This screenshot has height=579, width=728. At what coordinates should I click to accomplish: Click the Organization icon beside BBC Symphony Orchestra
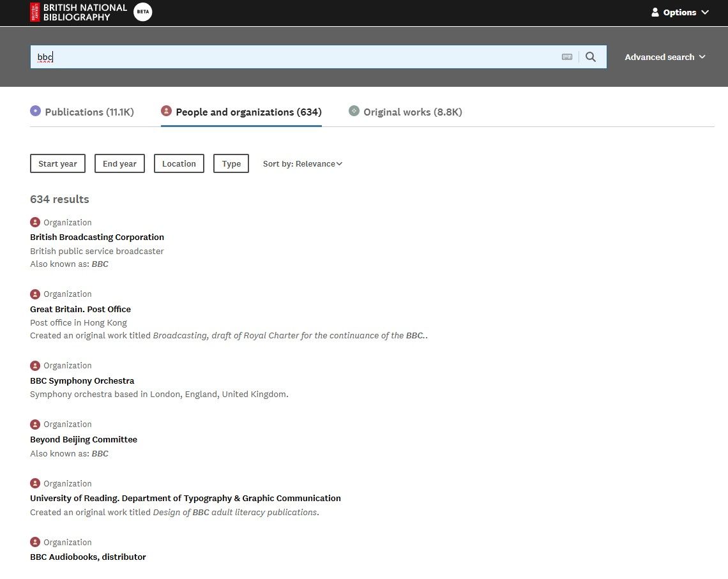(x=35, y=365)
